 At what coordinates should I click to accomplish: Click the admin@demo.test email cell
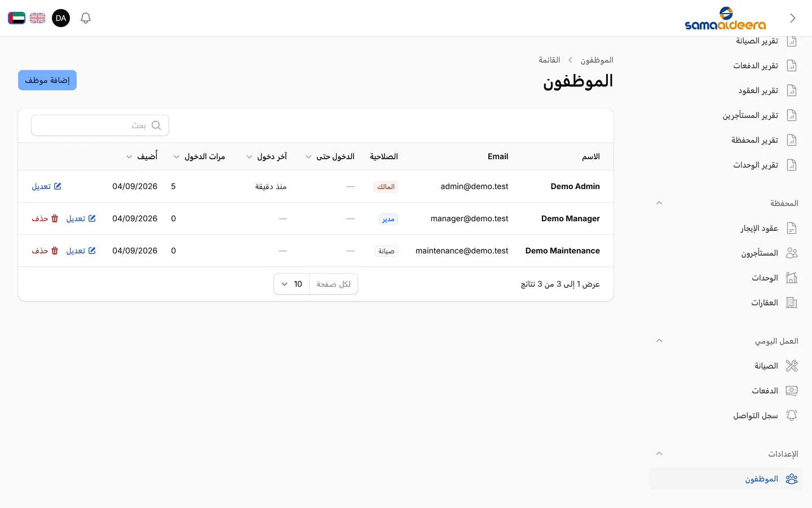tap(474, 186)
